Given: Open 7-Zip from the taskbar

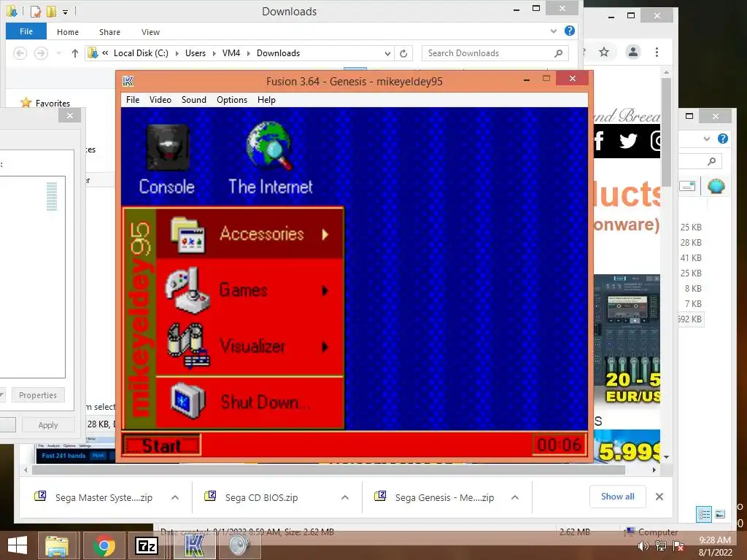Looking at the screenshot, I should point(146,545).
